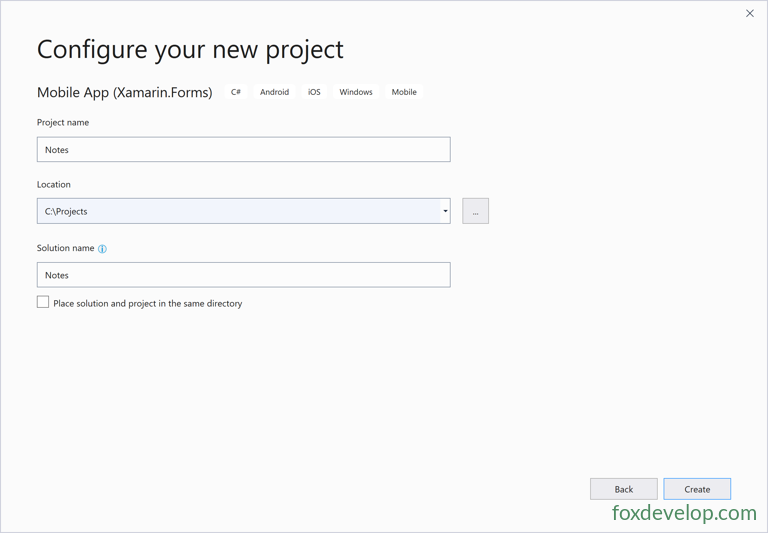Image resolution: width=768 pixels, height=533 pixels.
Task: Select the Android platform tag
Action: tap(274, 92)
